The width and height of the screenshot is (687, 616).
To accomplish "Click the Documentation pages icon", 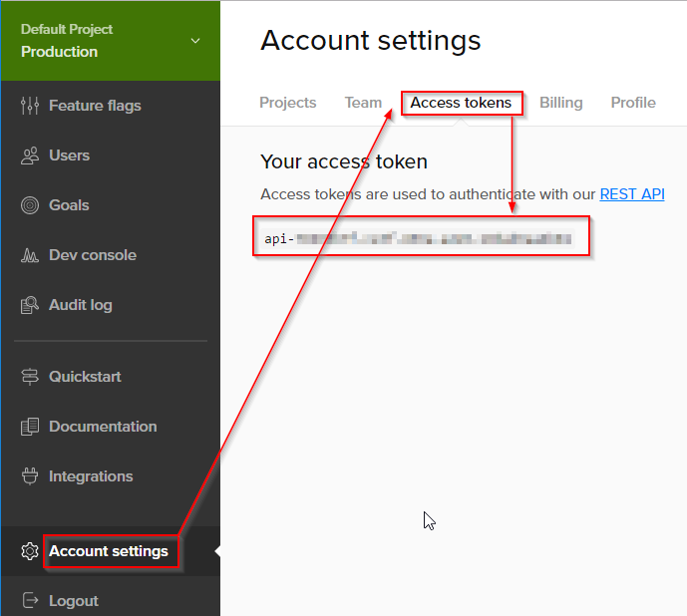I will tap(30, 427).
